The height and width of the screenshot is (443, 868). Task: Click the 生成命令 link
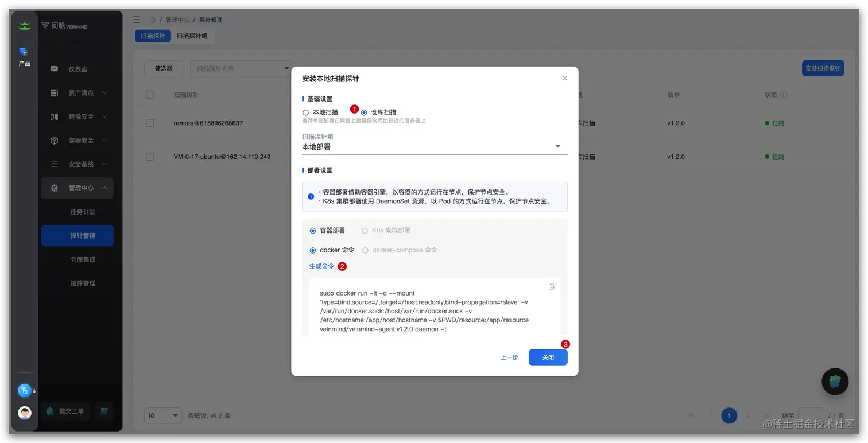tap(321, 266)
